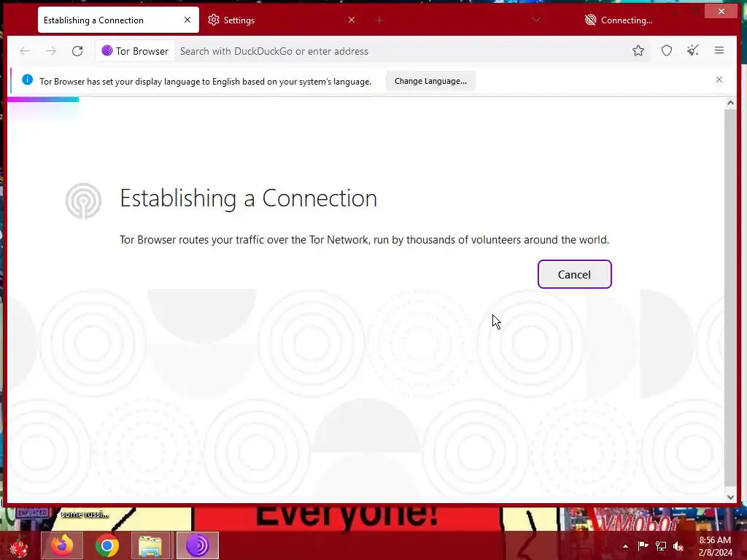Screen dimensions: 747x560
Task: Open the Start menu orb
Action: [19, 546]
